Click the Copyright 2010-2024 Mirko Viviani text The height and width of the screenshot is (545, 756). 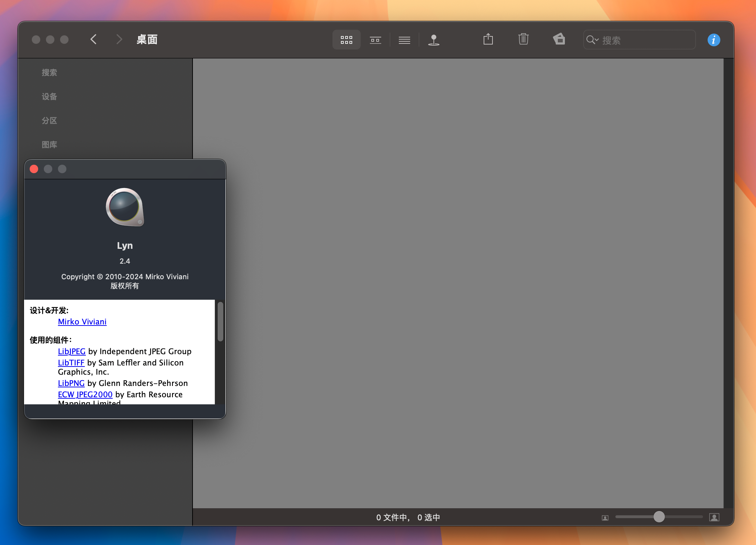coord(125,277)
